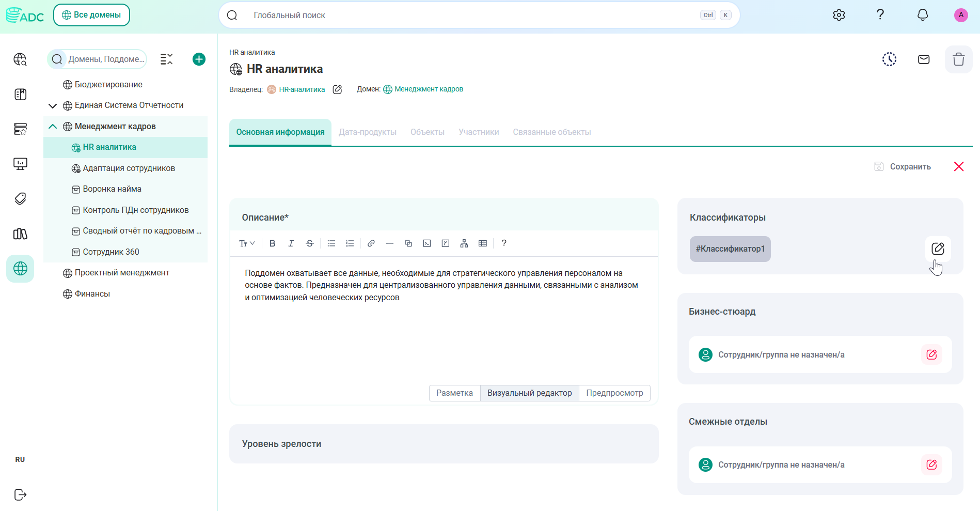Insert a hyperlink
Image resolution: width=980 pixels, height=511 pixels.
coord(371,243)
